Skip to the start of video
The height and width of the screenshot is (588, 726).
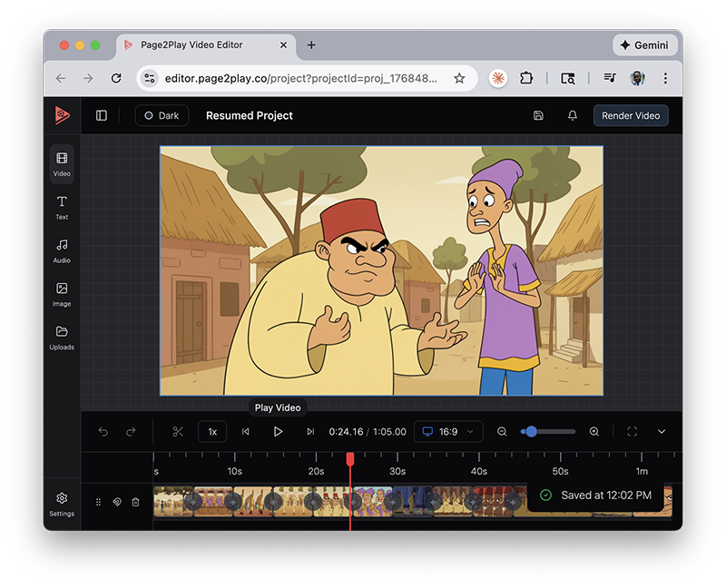pos(245,432)
